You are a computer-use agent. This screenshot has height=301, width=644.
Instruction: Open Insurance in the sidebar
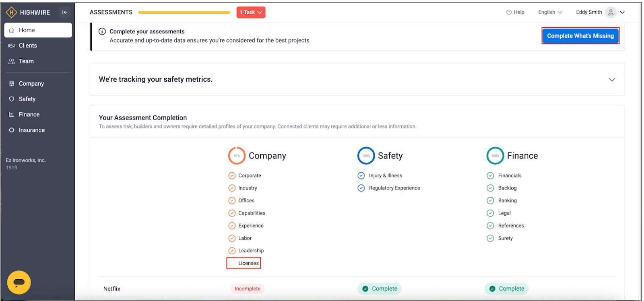31,130
